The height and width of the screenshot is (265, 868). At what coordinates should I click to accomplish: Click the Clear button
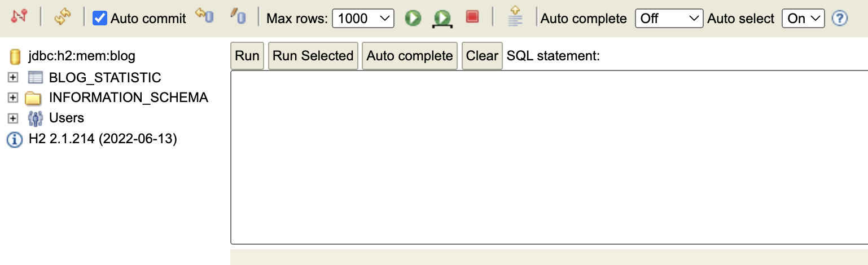pos(482,56)
